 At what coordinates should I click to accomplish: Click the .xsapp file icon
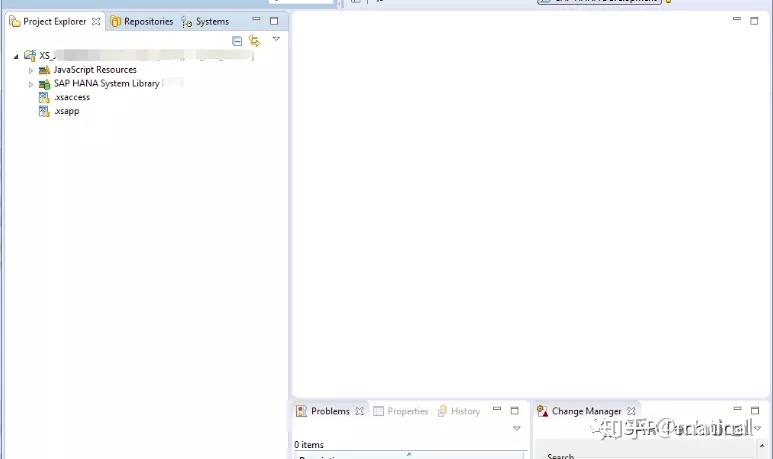44,111
